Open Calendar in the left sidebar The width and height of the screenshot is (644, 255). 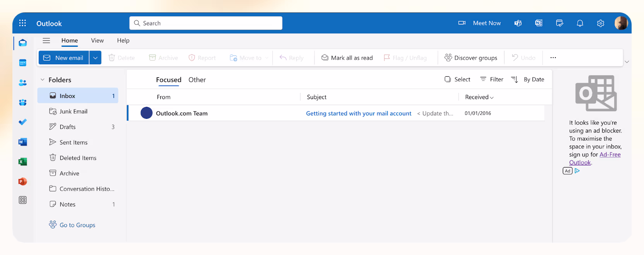point(23,63)
